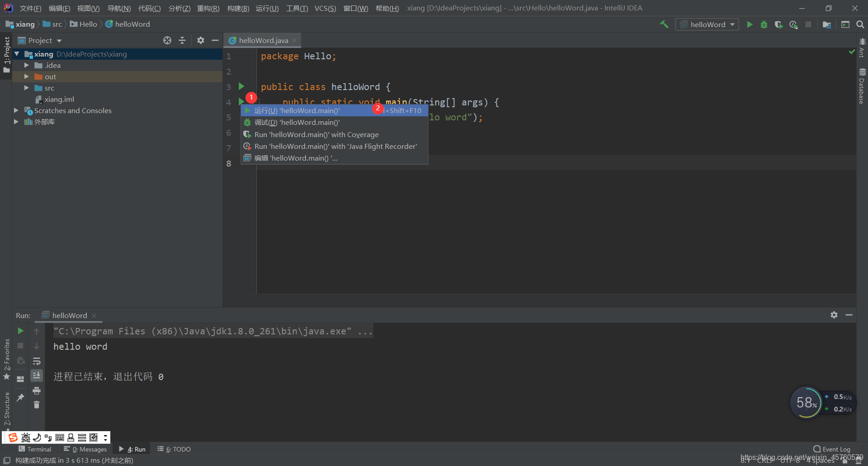Select the xiang.iml file
Viewport: 868px width, 466px height.
click(x=59, y=99)
